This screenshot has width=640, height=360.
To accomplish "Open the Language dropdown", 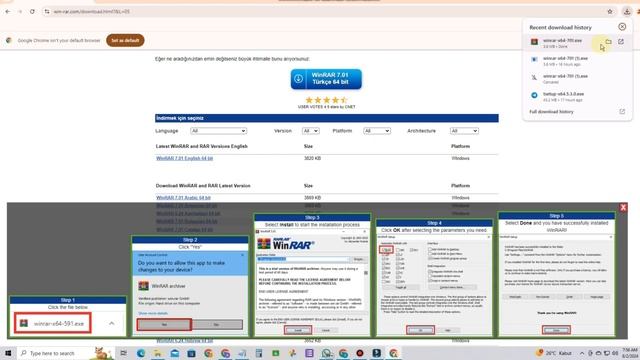I will (218, 131).
